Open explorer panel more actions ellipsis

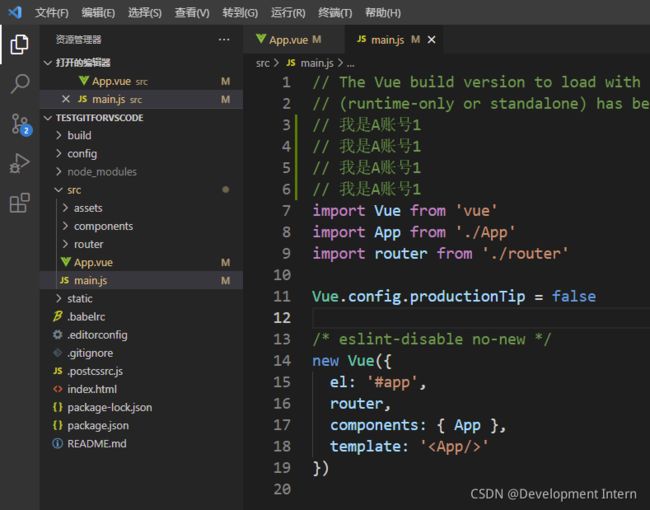pos(224,40)
